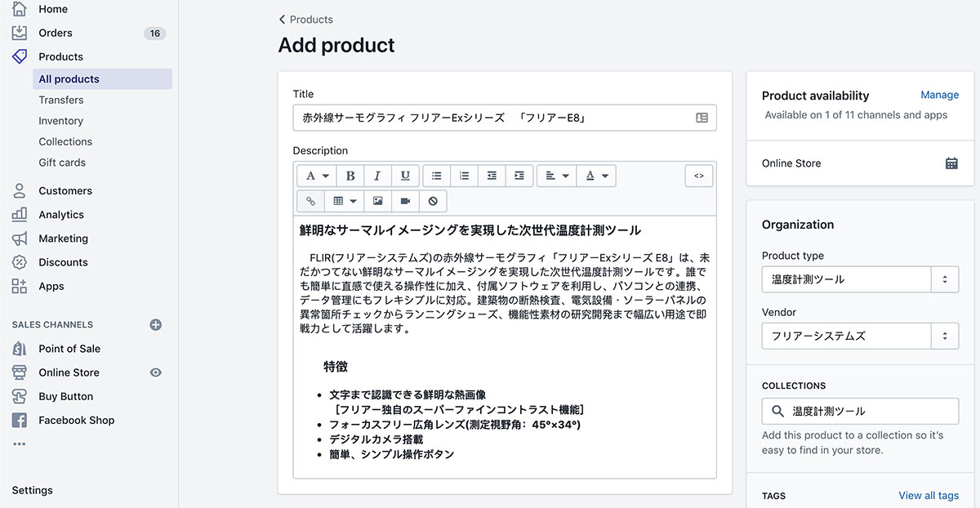This screenshot has height=508, width=980.
Task: Insert an image into the description
Action: point(378,201)
